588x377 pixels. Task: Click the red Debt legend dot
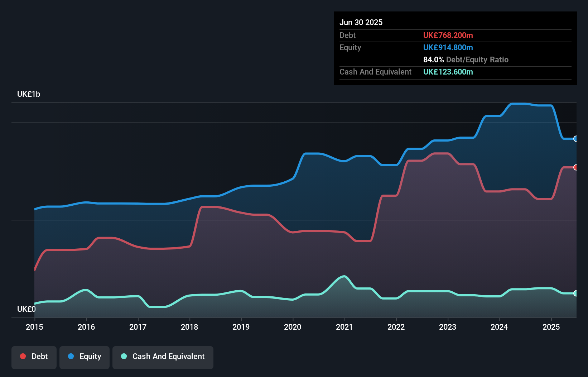(23, 356)
